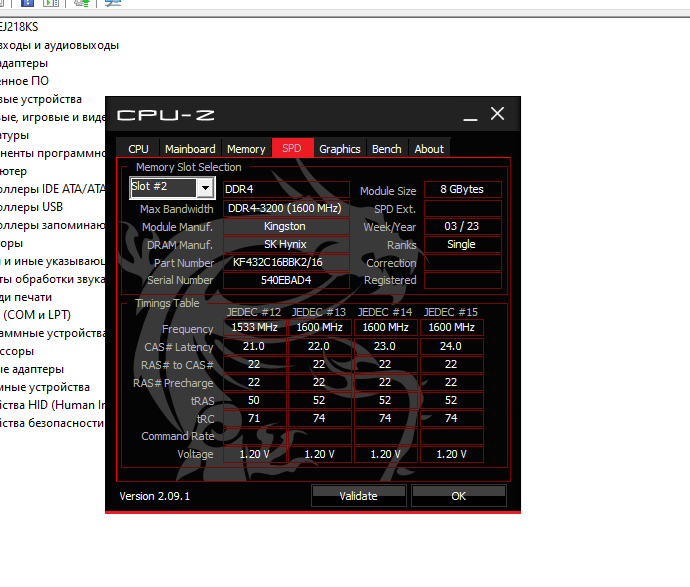690x587 pixels.
Task: Click the empty Correction field
Action: [463, 262]
